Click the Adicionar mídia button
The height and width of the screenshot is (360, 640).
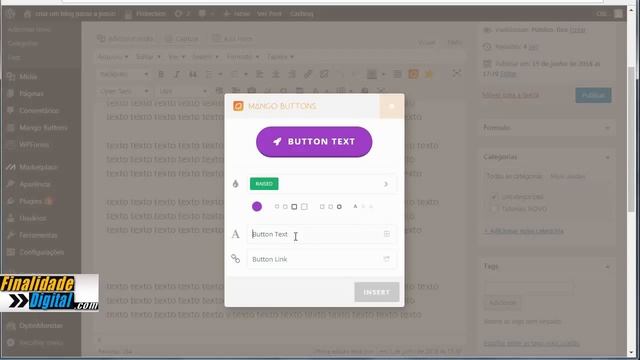pyautogui.click(x=126, y=39)
